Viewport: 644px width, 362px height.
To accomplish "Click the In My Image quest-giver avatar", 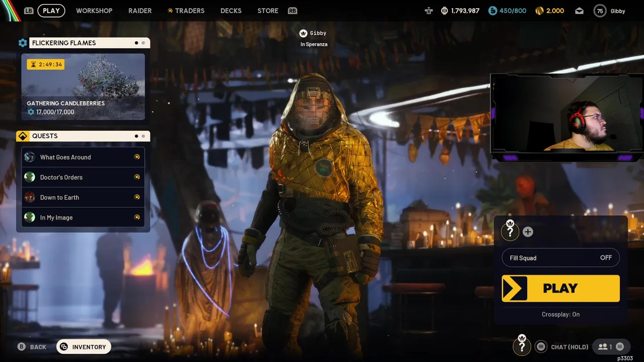I will pos(30,218).
